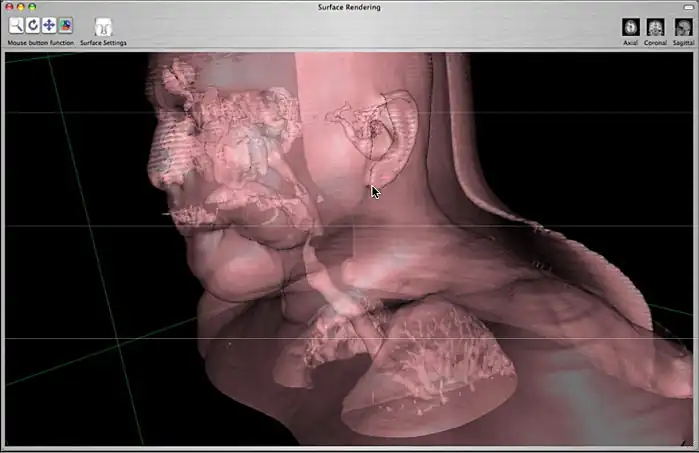Select the pan arrows mouse tool

(49, 26)
